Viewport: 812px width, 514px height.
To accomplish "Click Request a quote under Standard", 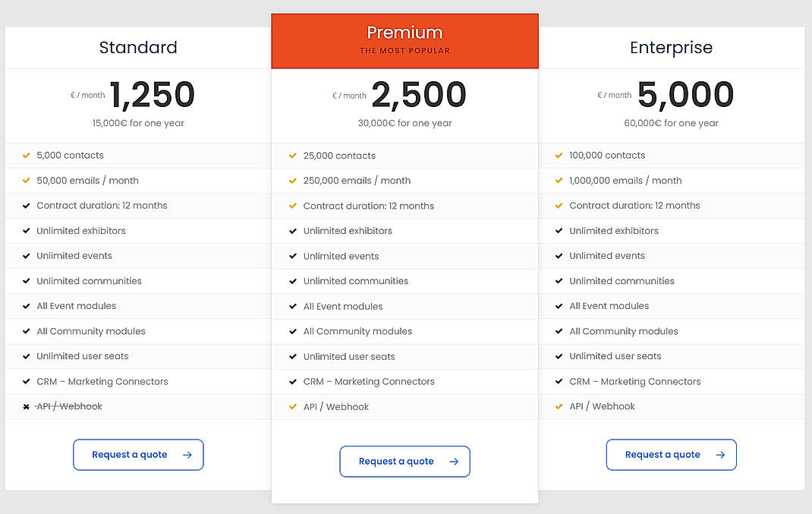I will [138, 454].
